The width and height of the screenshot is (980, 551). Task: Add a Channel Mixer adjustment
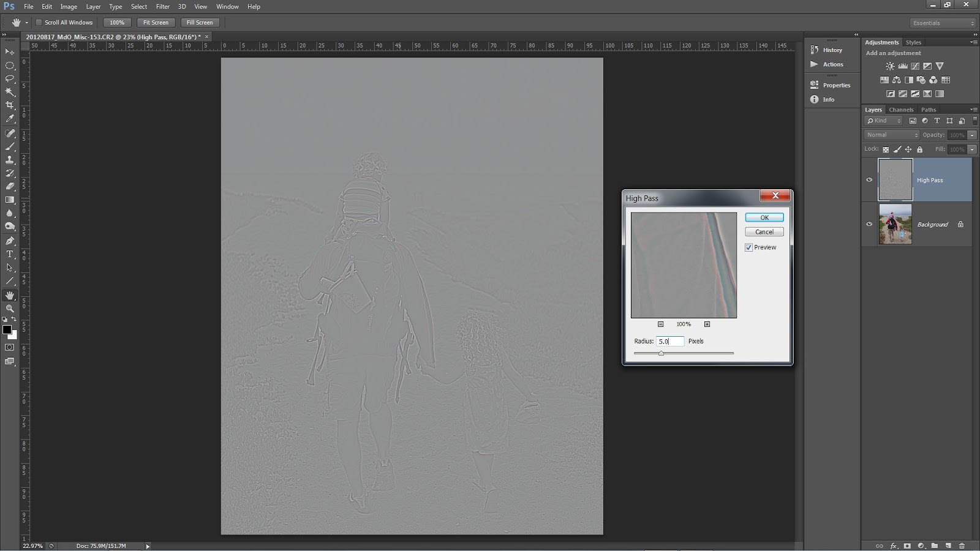933,80
